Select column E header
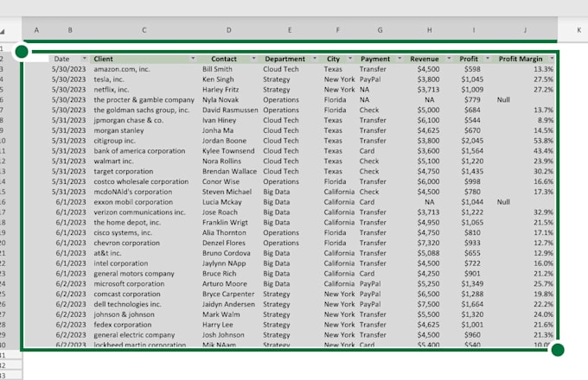The height and width of the screenshot is (380, 588). pos(290,30)
